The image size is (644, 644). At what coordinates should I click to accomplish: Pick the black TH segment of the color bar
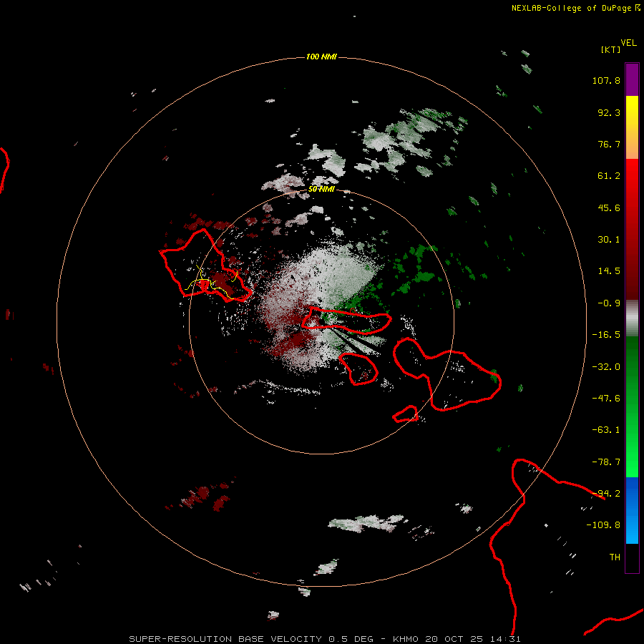pyautogui.click(x=632, y=557)
